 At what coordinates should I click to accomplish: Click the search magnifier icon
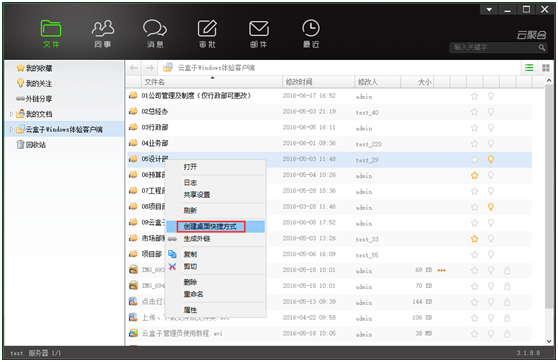(542, 47)
